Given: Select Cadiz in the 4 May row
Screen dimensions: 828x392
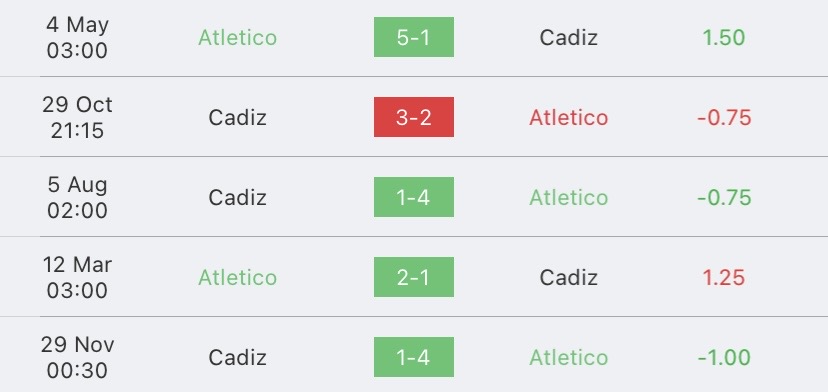Looking at the screenshot, I should 569,38.
